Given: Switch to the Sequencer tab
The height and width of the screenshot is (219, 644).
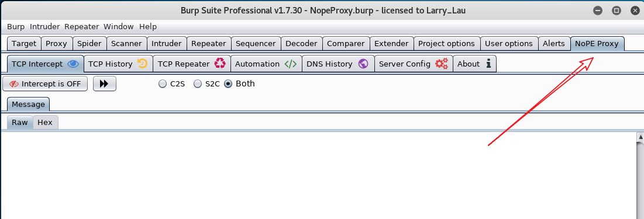Looking at the screenshot, I should [256, 43].
